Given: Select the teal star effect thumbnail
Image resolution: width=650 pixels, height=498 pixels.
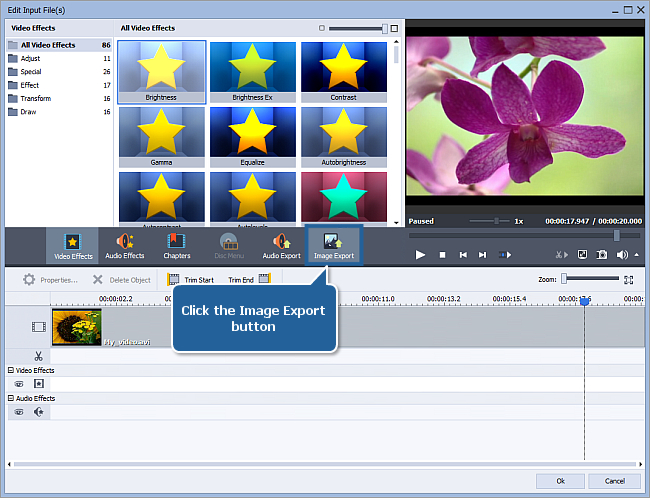Looking at the screenshot, I should click(x=344, y=198).
